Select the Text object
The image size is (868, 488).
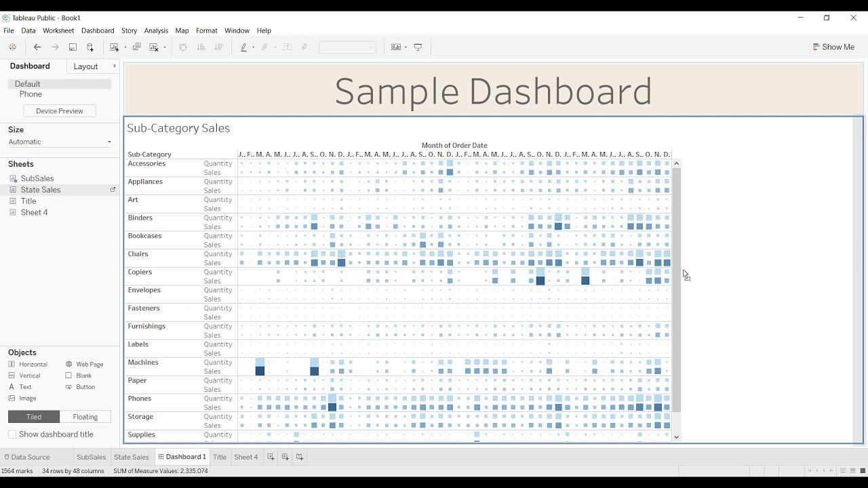tap(20, 387)
